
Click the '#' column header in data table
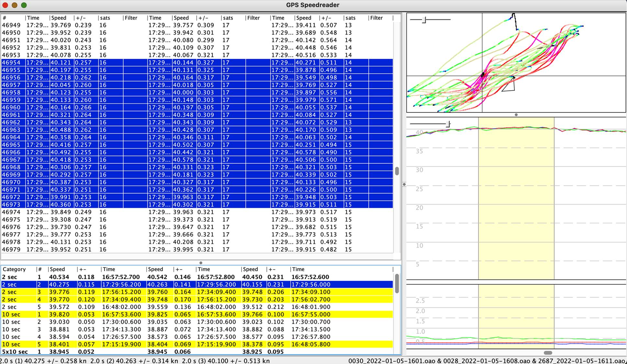click(5, 18)
